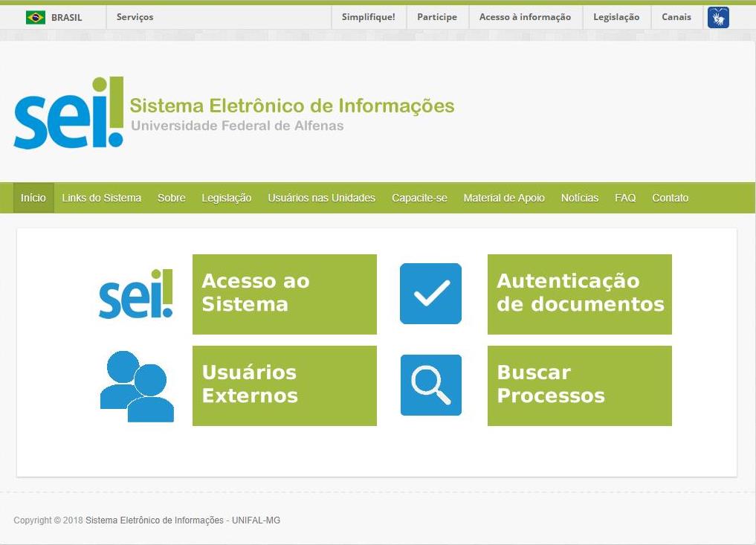Click the Brazil flag icon
This screenshot has width=756, height=545.
point(35,17)
